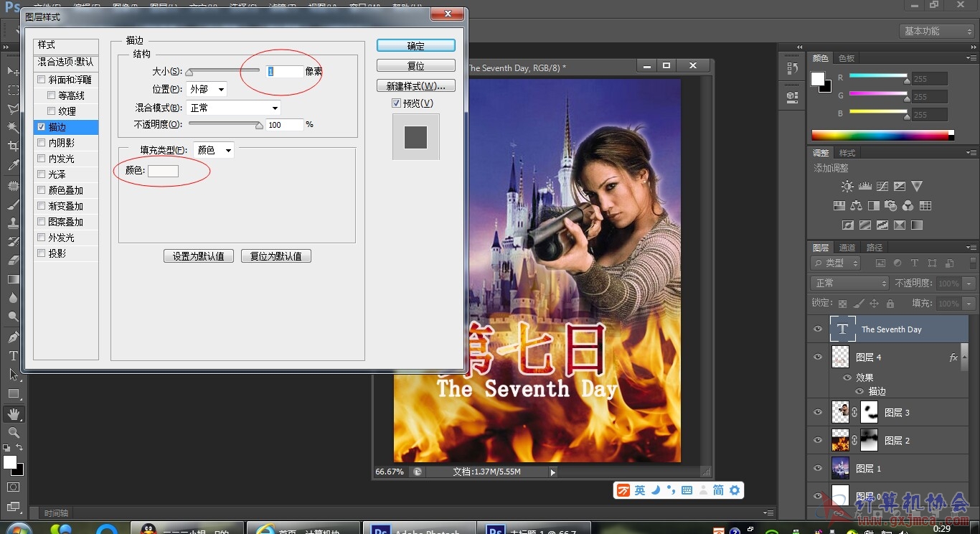Open stroke 颜色 color swatch
This screenshot has width=980, height=534.
coord(163,171)
